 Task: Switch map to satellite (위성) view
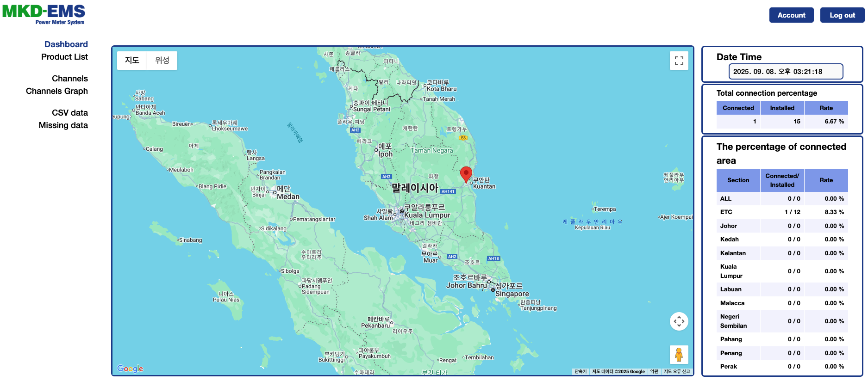tap(162, 61)
